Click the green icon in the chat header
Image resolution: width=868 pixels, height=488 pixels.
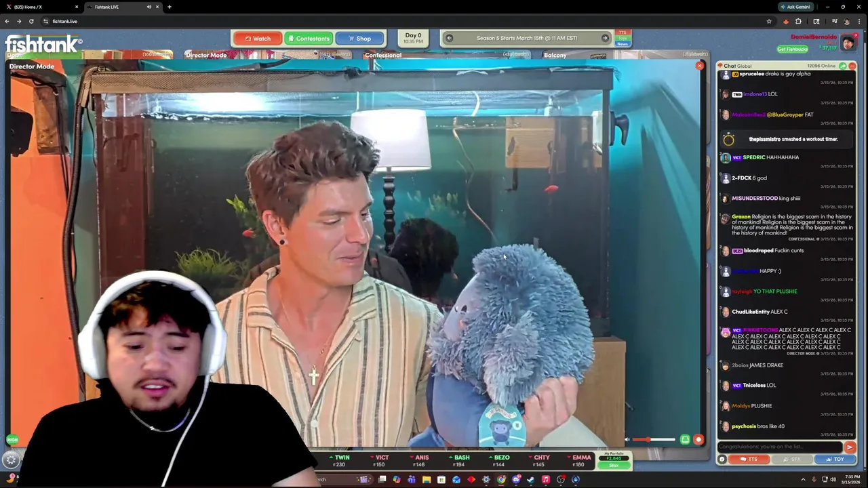pyautogui.click(x=843, y=66)
